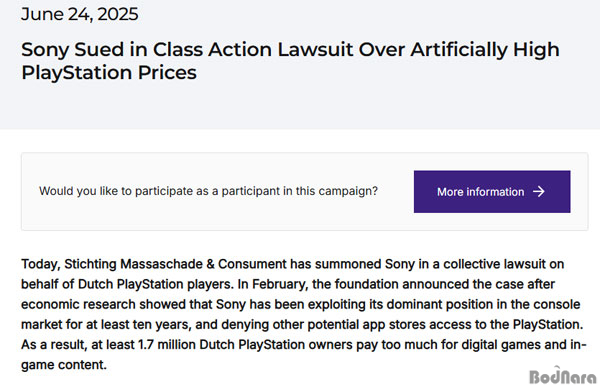This screenshot has width=600, height=387.
Task: Select the June 24, 2025 date text
Action: 80,15
